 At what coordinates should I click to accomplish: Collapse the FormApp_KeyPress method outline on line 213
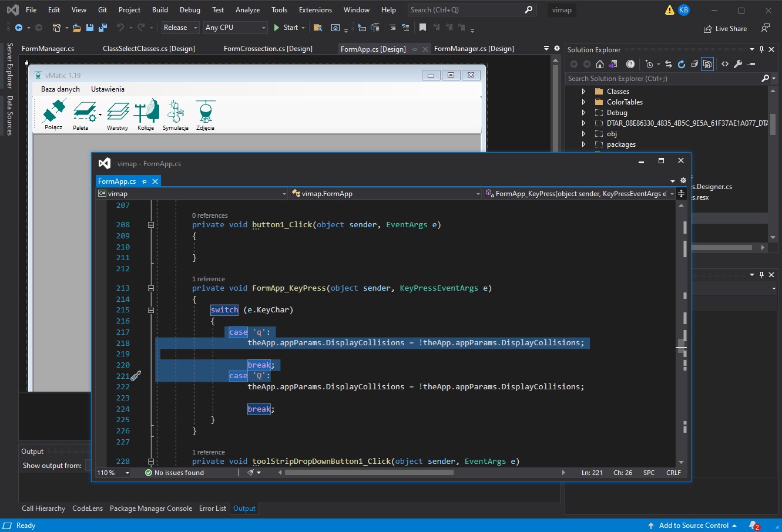click(x=151, y=288)
